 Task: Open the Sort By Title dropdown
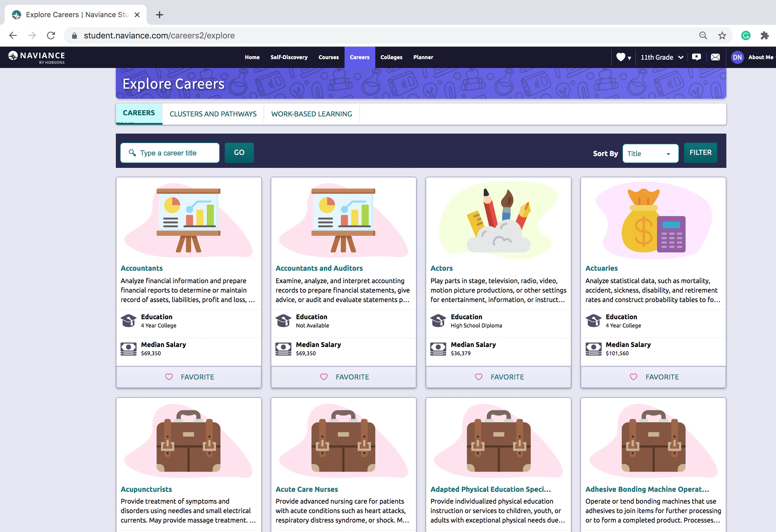[650, 153]
